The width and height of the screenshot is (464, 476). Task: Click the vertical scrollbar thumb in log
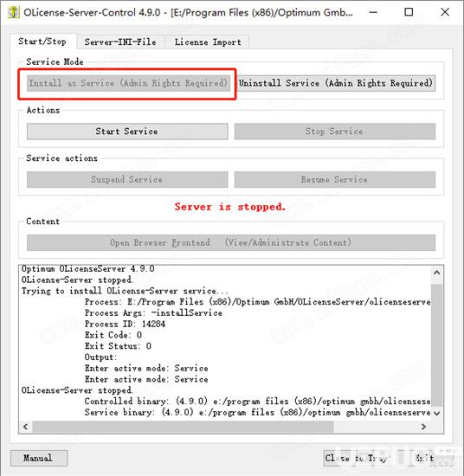[x=437, y=344]
